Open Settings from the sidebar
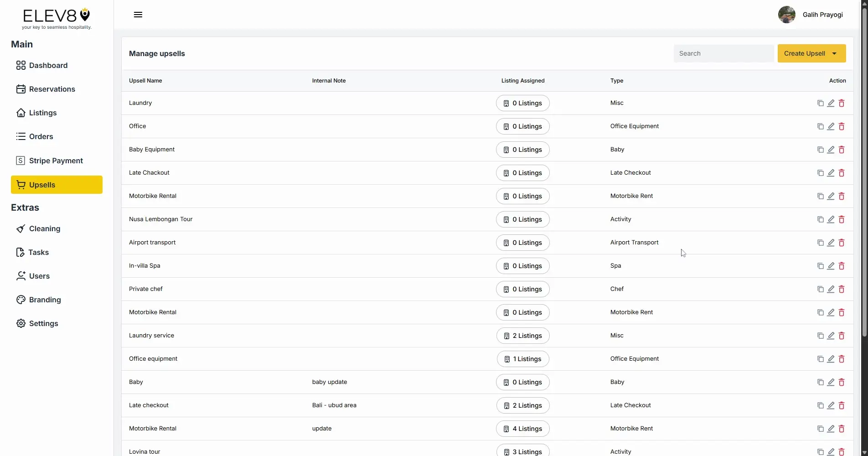 [43, 323]
